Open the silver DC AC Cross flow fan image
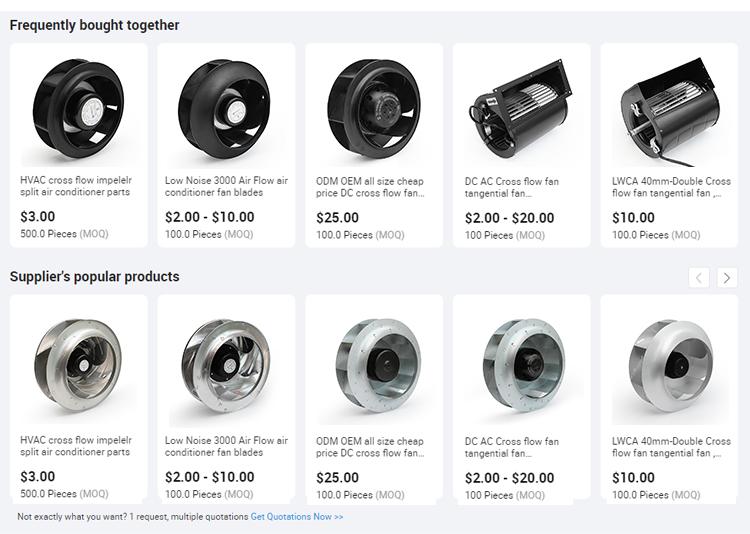750x534 pixels. 521,366
